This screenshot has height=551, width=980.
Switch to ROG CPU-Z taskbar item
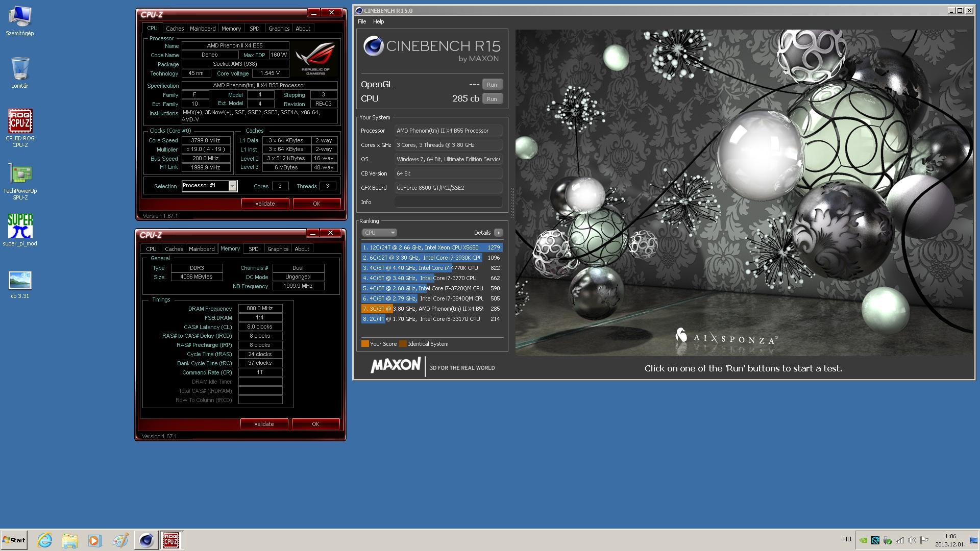click(x=171, y=540)
